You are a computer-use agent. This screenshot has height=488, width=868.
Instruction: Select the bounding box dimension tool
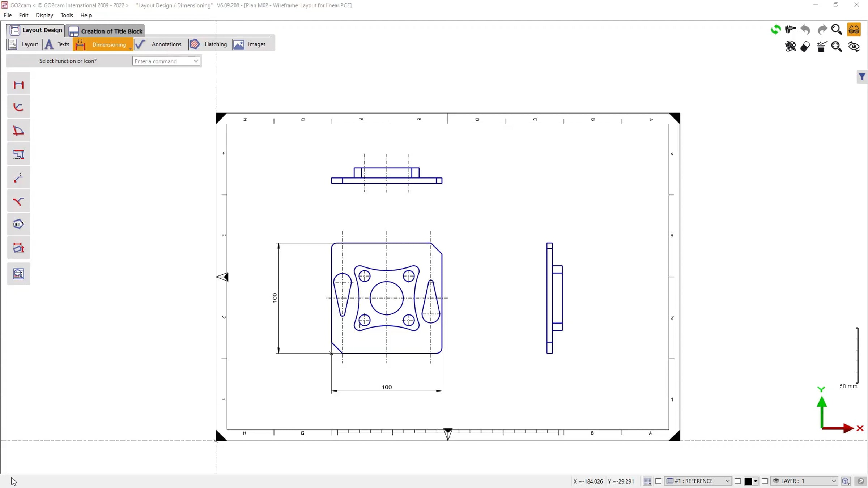(18, 248)
